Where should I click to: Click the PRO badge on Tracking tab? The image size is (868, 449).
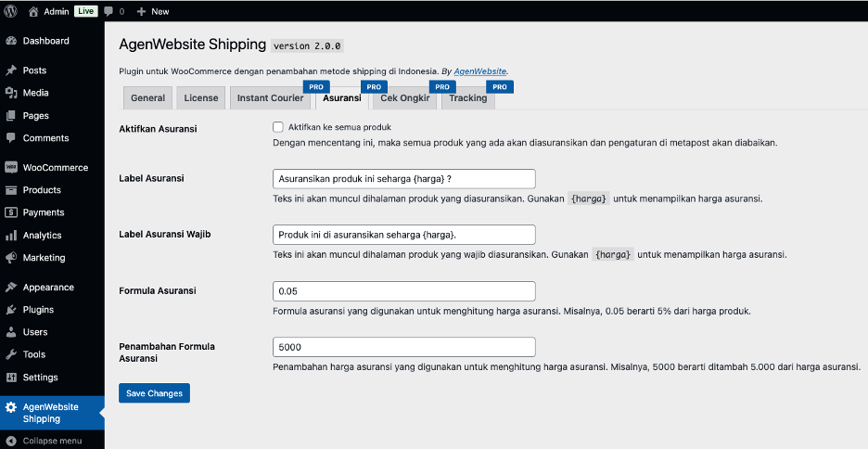[500, 87]
